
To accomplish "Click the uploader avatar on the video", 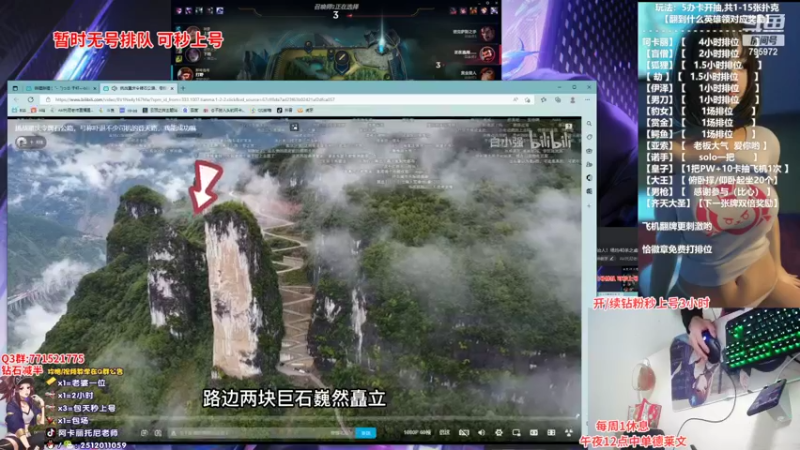I will tap(22, 142).
